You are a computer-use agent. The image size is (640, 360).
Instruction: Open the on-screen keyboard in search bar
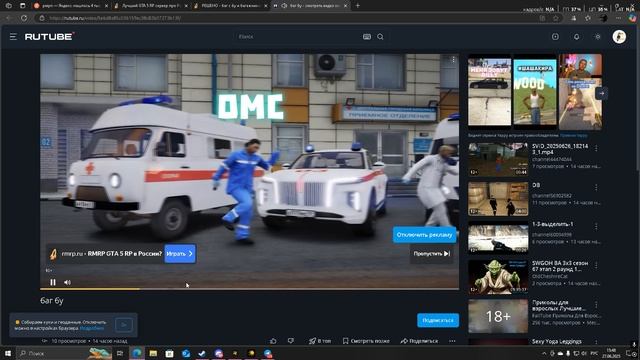click(367, 37)
